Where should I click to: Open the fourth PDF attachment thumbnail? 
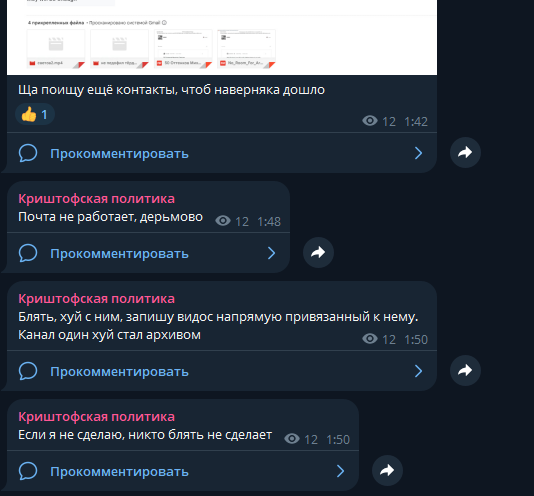[246, 49]
